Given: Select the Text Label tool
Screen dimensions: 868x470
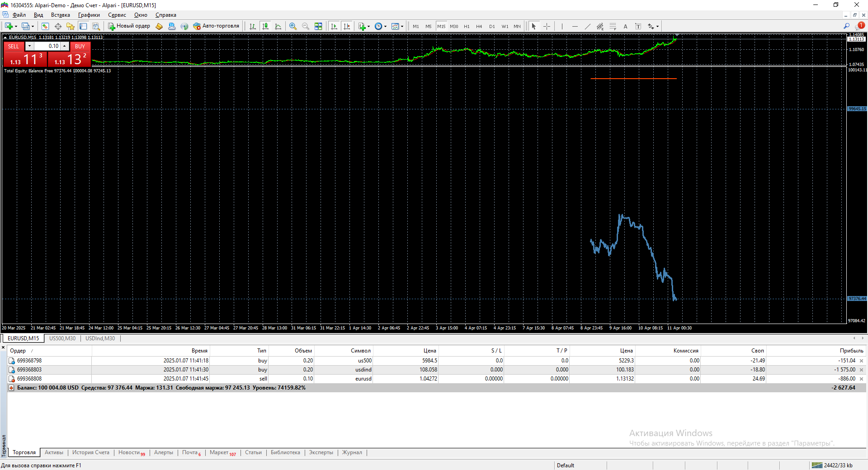Looking at the screenshot, I should click(x=638, y=26).
